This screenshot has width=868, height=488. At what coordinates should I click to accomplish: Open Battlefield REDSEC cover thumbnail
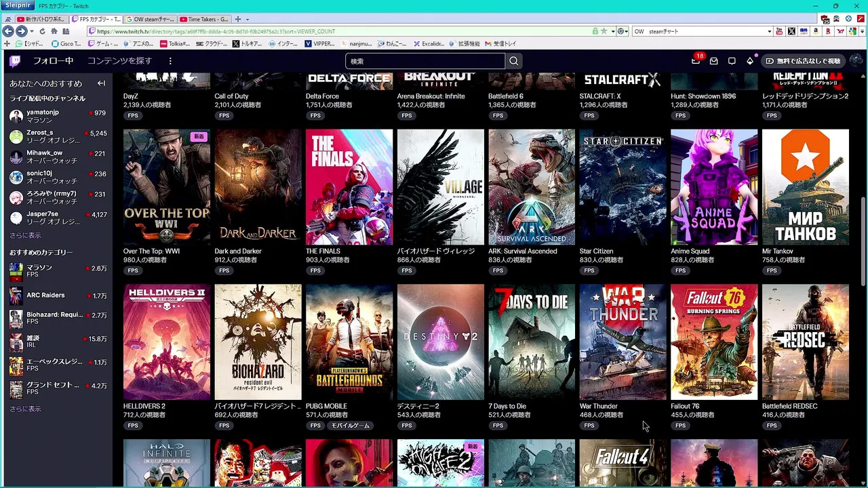[x=806, y=342]
